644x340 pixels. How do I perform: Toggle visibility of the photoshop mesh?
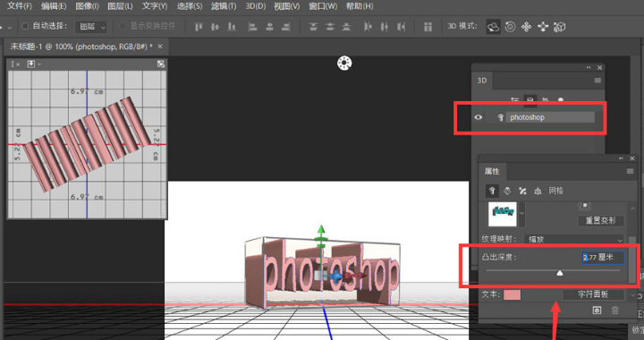click(x=478, y=117)
